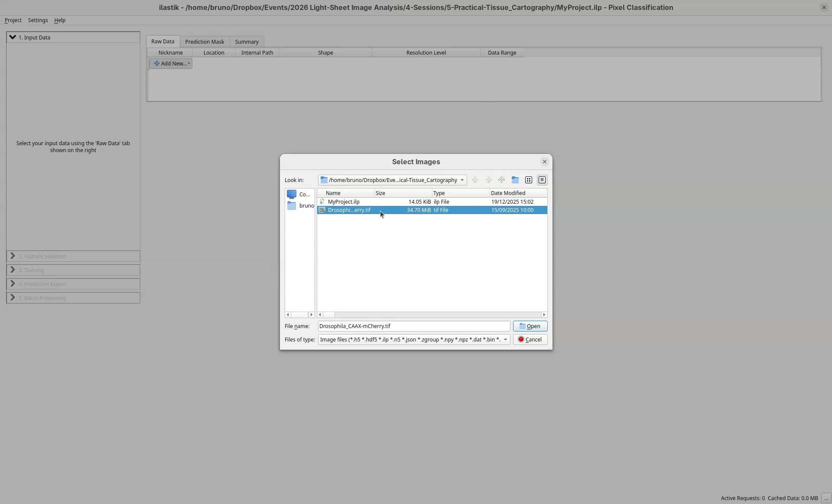Go up to the parent directory

[x=501, y=180]
